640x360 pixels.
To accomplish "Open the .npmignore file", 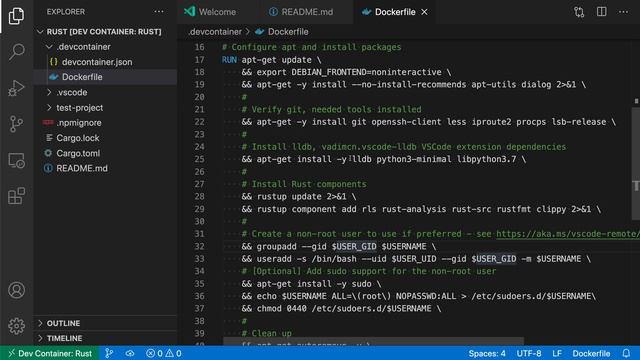I will (79, 123).
